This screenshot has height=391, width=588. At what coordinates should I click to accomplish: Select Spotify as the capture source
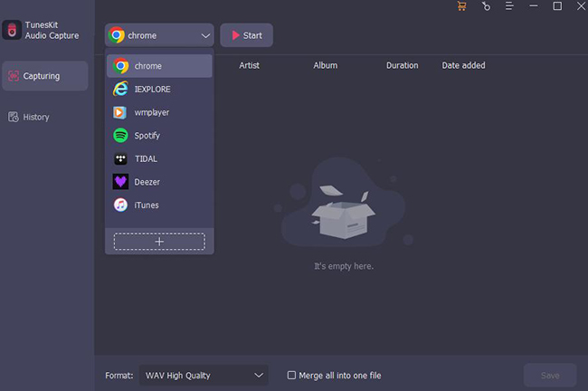coord(159,136)
